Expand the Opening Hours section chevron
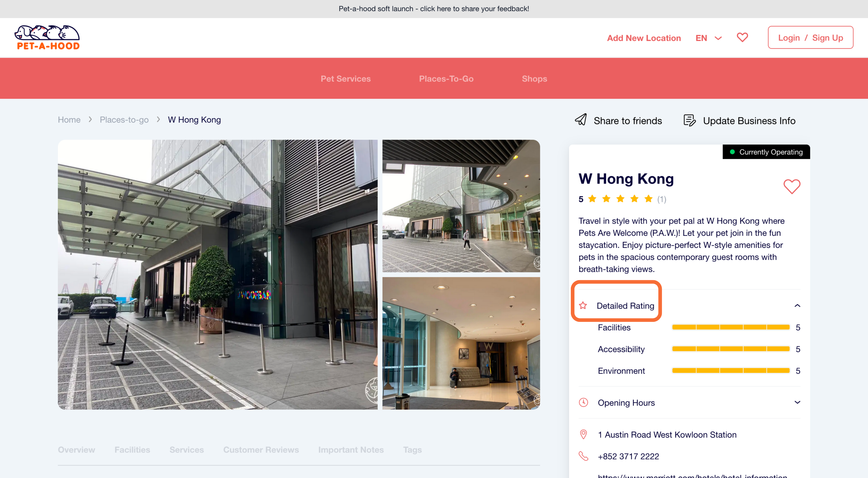The image size is (868, 478). 797,402
